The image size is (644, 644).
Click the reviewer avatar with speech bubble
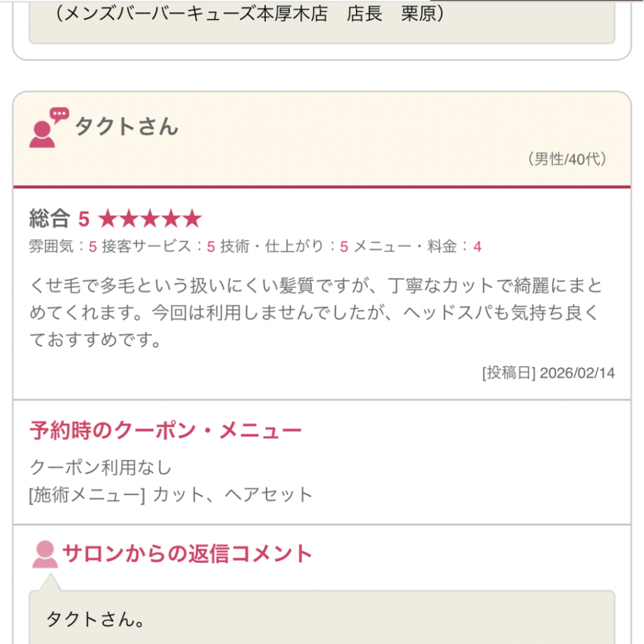tap(47, 128)
